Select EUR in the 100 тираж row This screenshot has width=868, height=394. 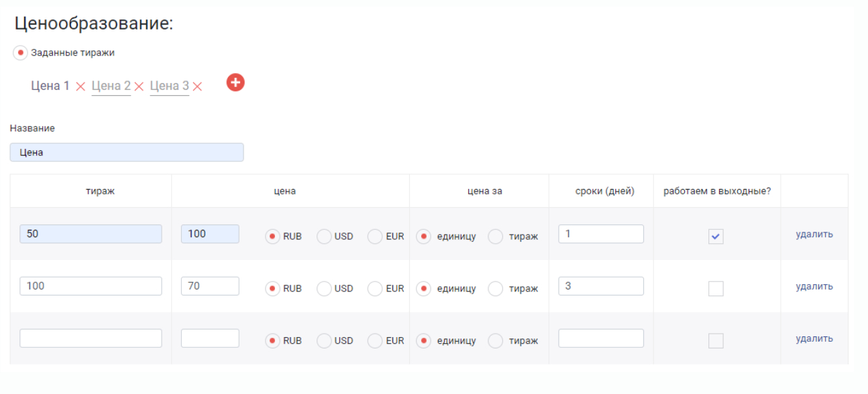point(375,289)
